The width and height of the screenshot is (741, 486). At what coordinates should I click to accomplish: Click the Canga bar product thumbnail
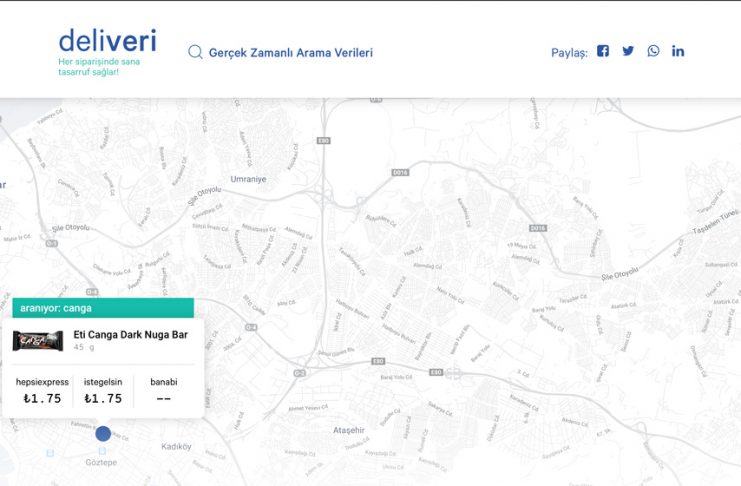(x=38, y=340)
